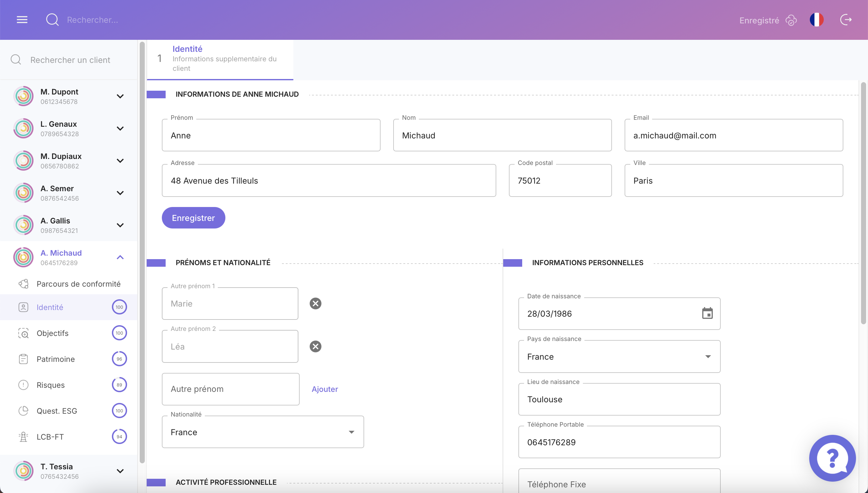Click the Enregistrer button
This screenshot has width=868, height=493.
(x=193, y=218)
